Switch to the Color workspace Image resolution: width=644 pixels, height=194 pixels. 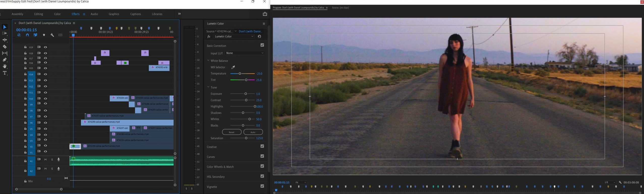tap(57, 14)
